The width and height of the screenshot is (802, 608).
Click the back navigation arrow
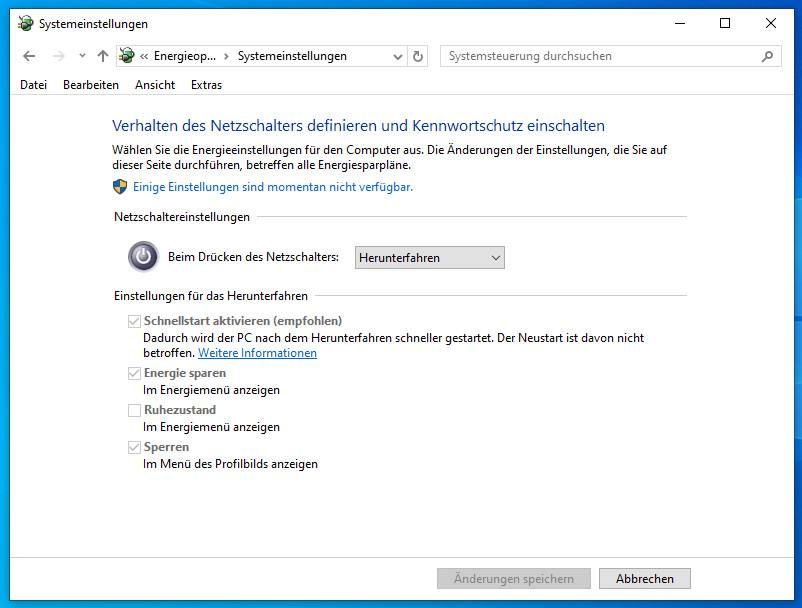(29, 56)
